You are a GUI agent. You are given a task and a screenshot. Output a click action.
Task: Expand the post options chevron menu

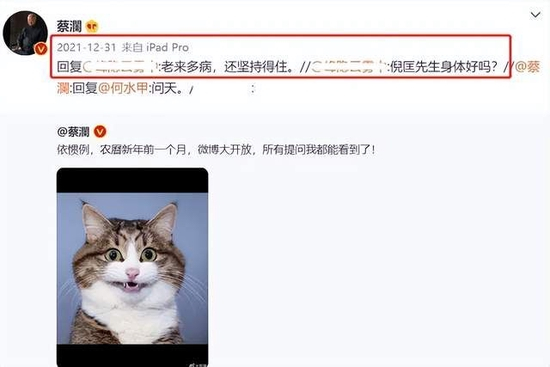pos(535,15)
